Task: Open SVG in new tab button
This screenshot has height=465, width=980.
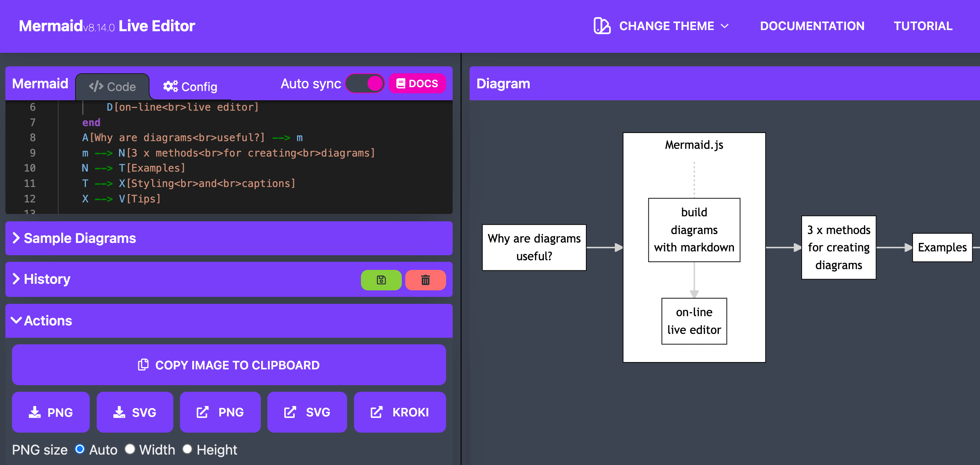Action: (307, 412)
